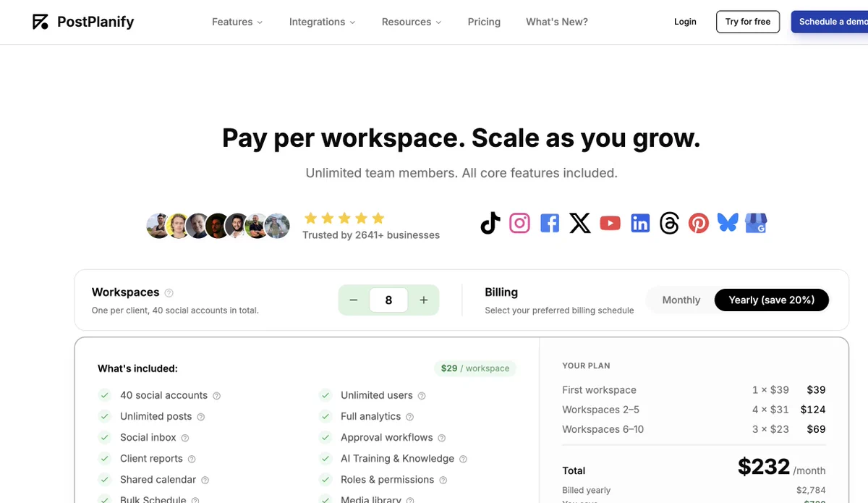Click the five-star rating stars
The height and width of the screenshot is (503, 868).
[344, 218]
